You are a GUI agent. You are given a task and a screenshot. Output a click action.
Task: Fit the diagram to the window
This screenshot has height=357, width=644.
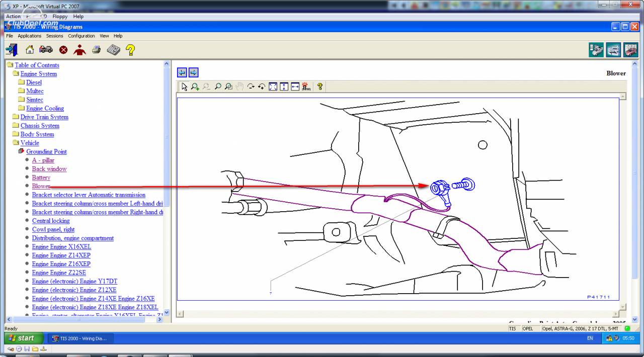273,86
